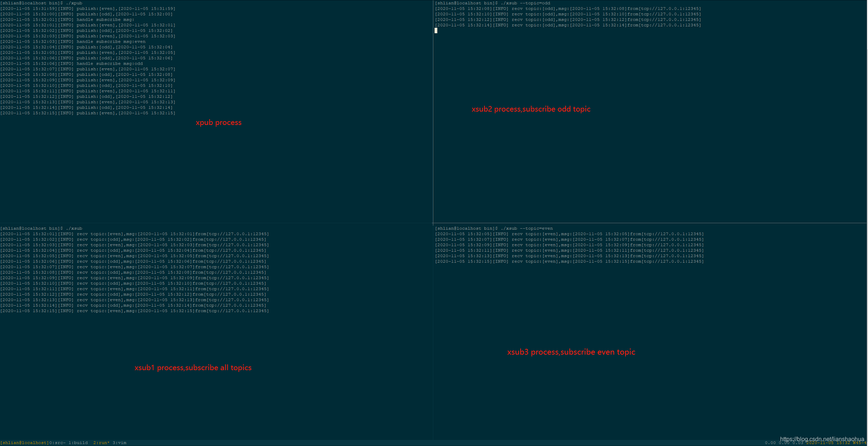The height and width of the screenshot is (446, 868).
Task: Focus the xpub process pane
Action: point(217,163)
